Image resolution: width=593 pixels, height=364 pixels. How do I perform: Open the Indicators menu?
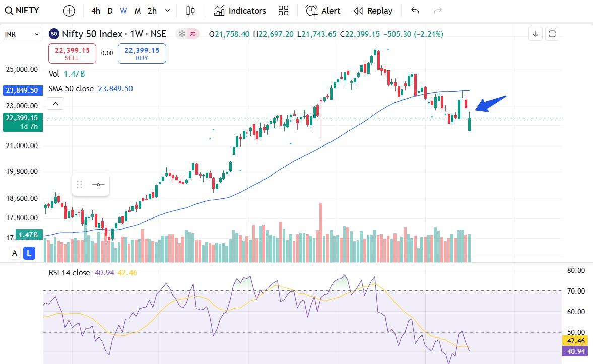tap(240, 11)
